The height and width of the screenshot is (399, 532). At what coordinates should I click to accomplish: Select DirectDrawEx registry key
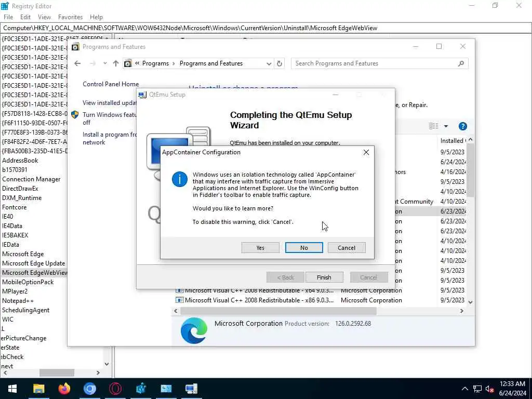(20, 188)
